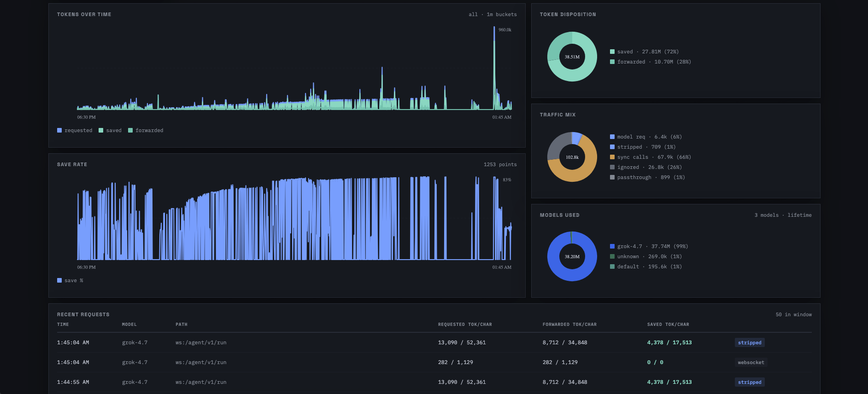Click the '1253 points' label
868x394 pixels.
click(x=500, y=164)
